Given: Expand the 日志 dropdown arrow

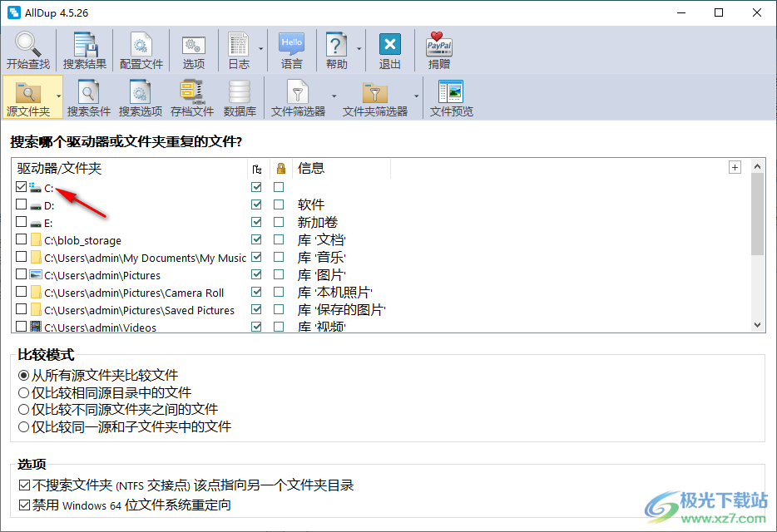Looking at the screenshot, I should [260, 49].
